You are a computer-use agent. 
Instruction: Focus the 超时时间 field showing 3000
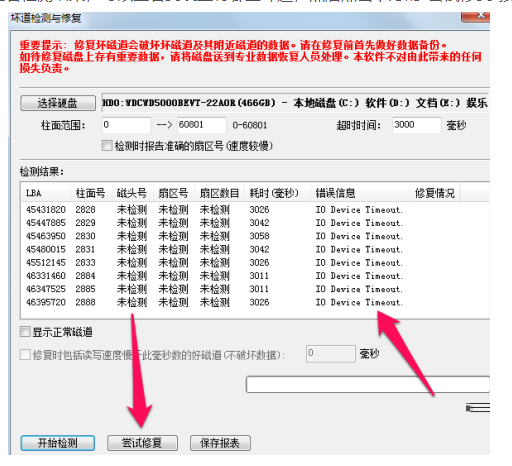[417, 125]
